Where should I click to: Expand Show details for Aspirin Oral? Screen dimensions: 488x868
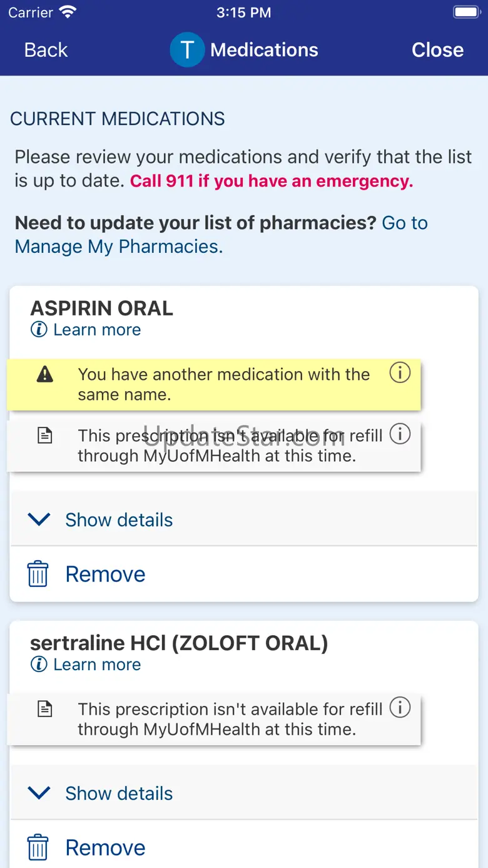click(x=119, y=519)
